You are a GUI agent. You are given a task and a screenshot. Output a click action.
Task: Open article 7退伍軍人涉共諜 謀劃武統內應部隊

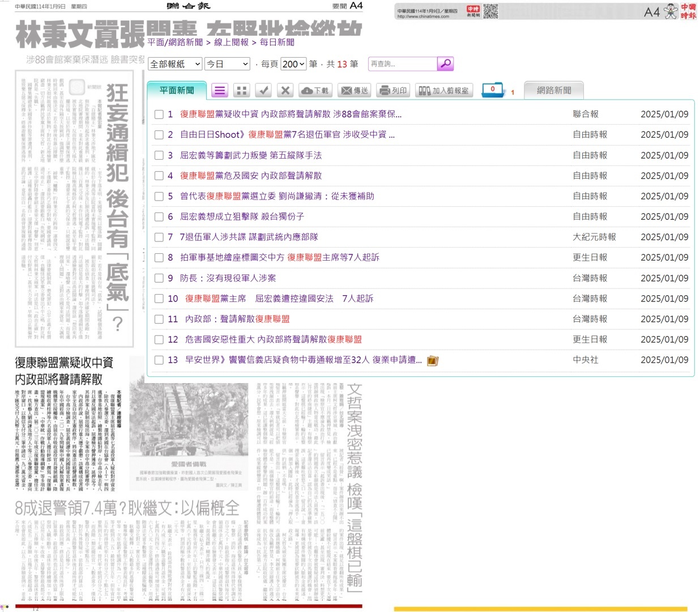(249, 237)
